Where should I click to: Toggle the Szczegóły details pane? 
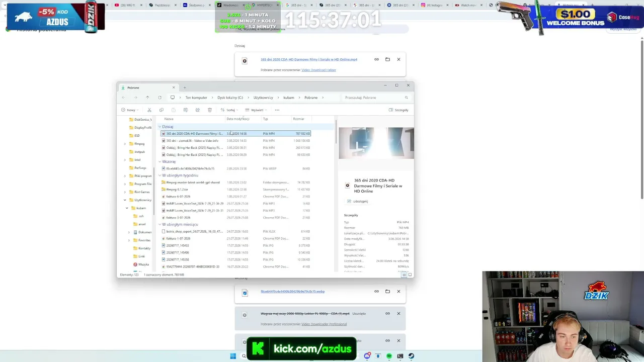pyautogui.click(x=398, y=110)
